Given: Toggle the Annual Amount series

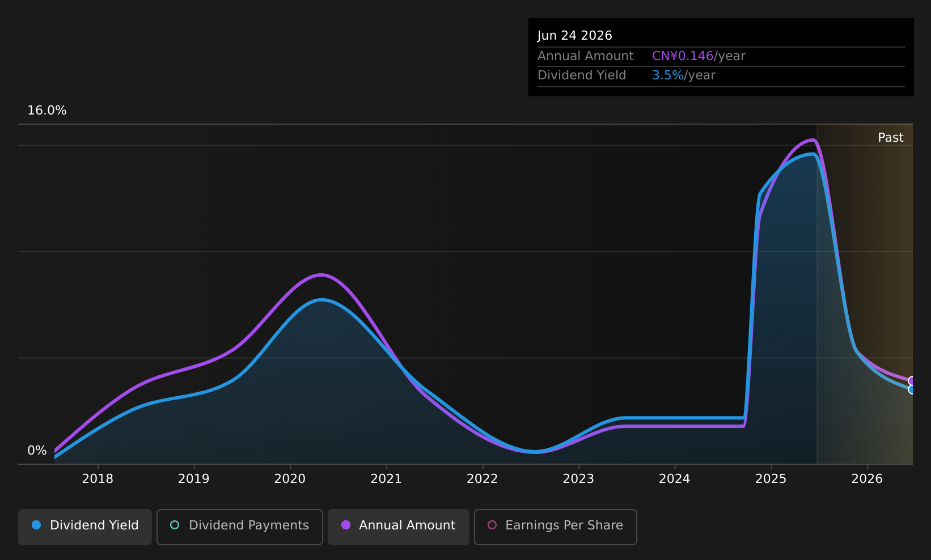Looking at the screenshot, I should pyautogui.click(x=399, y=527).
